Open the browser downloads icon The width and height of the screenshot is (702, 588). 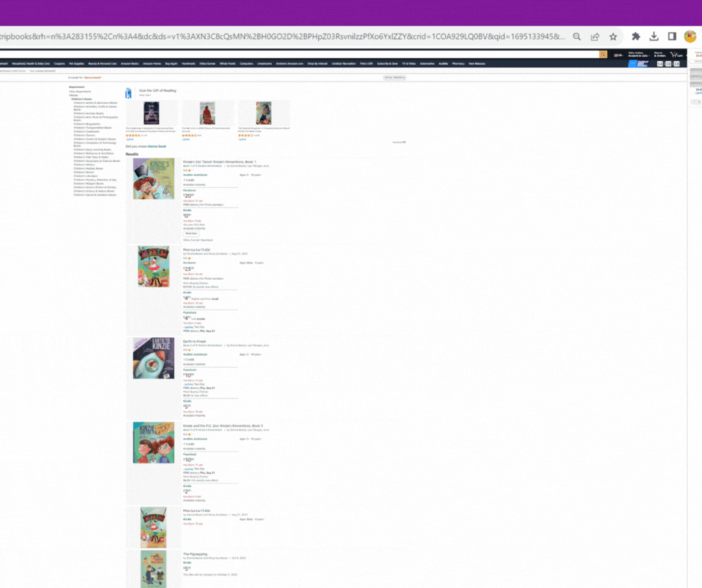click(653, 37)
